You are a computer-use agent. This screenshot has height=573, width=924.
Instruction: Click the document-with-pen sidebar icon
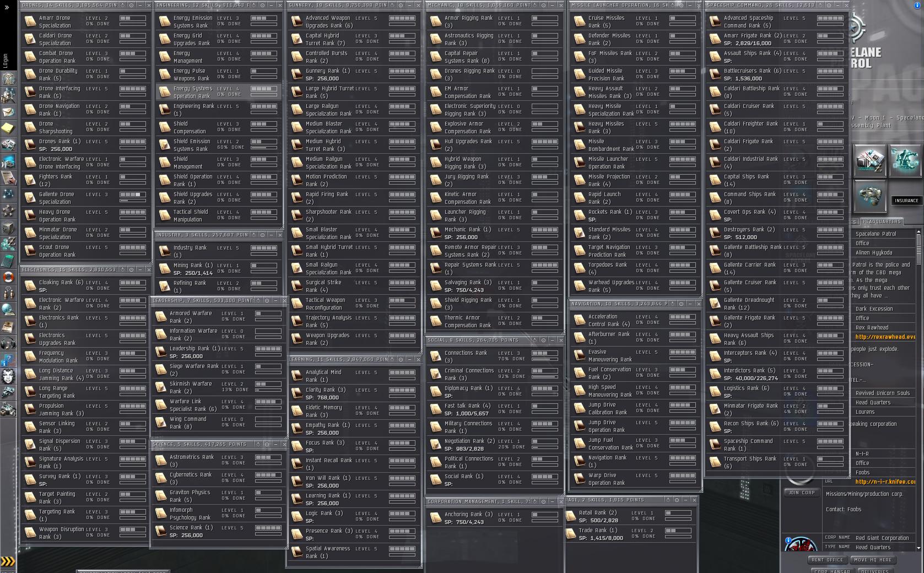pyautogui.click(x=8, y=178)
